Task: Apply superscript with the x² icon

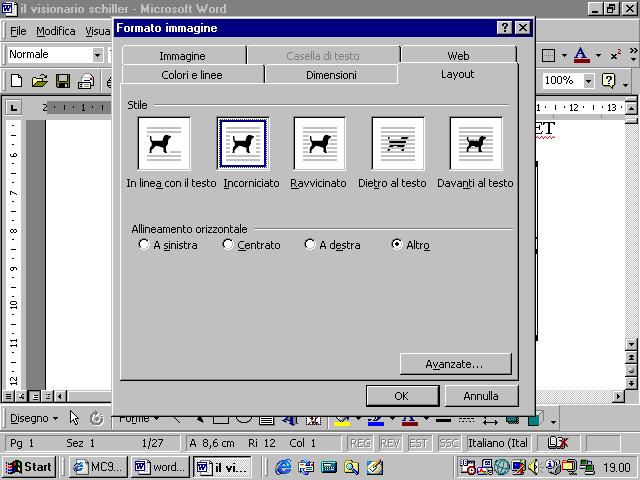Action: coord(616,55)
